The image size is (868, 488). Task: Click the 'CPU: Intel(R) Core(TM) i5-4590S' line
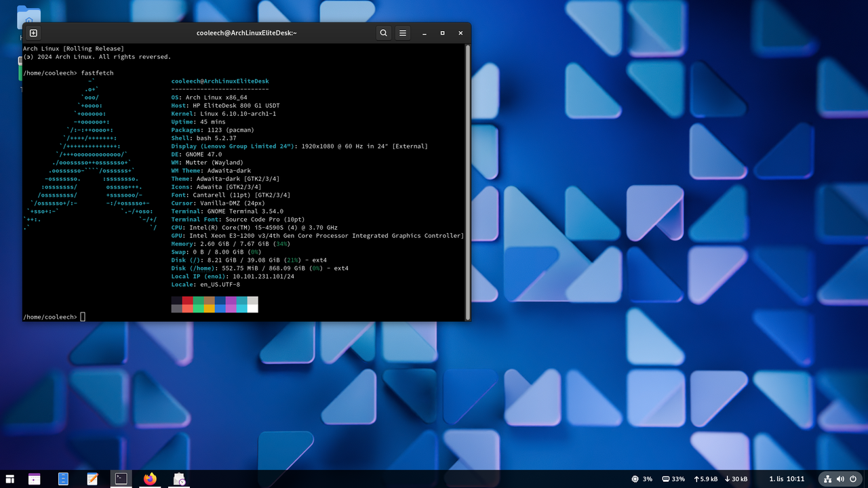click(254, 228)
